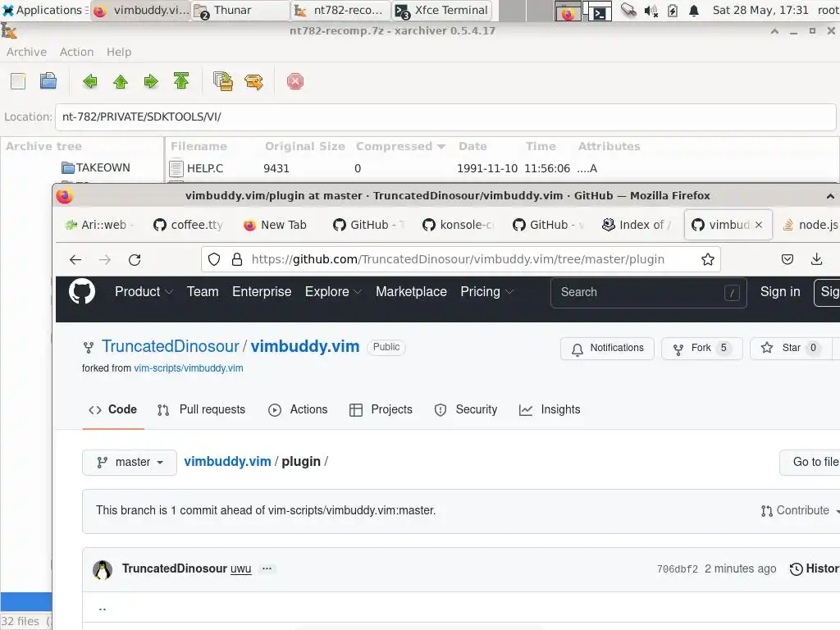Image resolution: width=840 pixels, height=630 pixels.
Task: Open the master branch selector dropdown
Action: 129,463
